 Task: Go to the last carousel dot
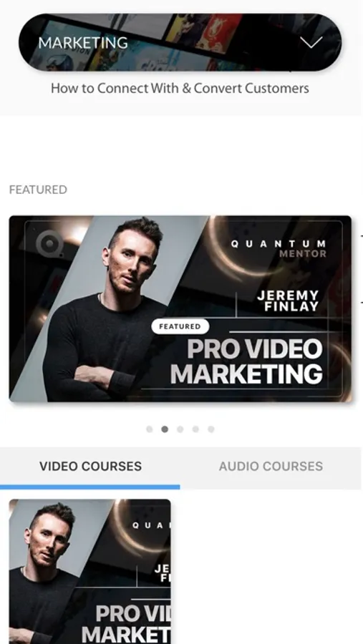pyautogui.click(x=211, y=429)
